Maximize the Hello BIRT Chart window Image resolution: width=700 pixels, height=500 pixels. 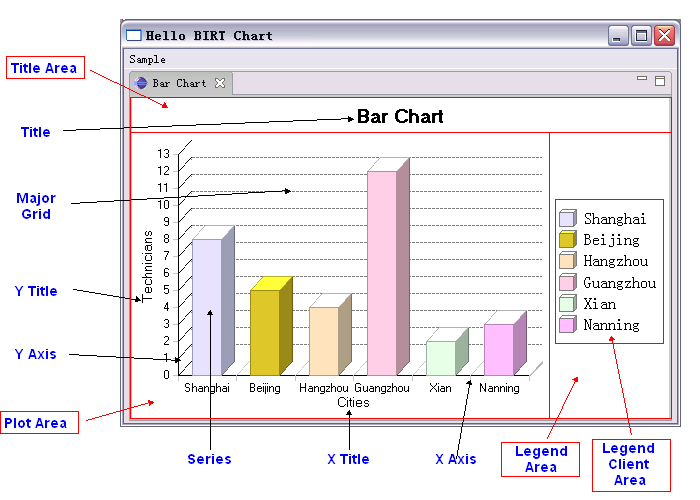tap(642, 35)
